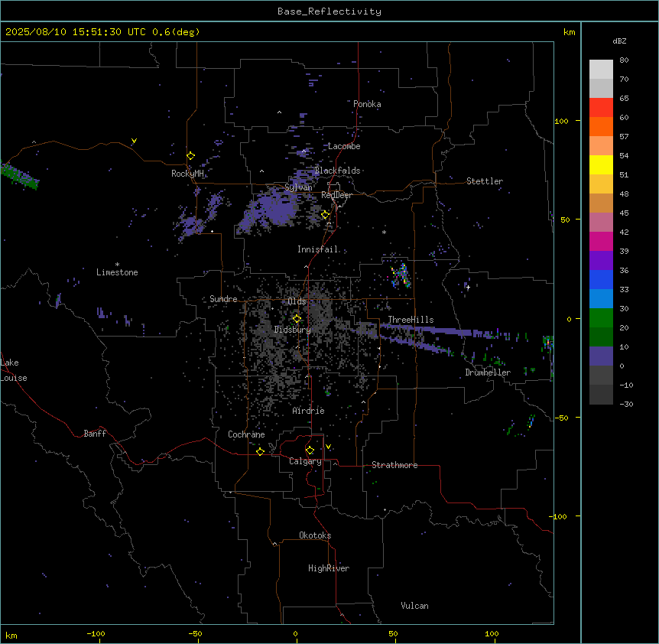Viewport: 659px width, 644px height.
Task: Click the Banff label
Action: point(95,434)
